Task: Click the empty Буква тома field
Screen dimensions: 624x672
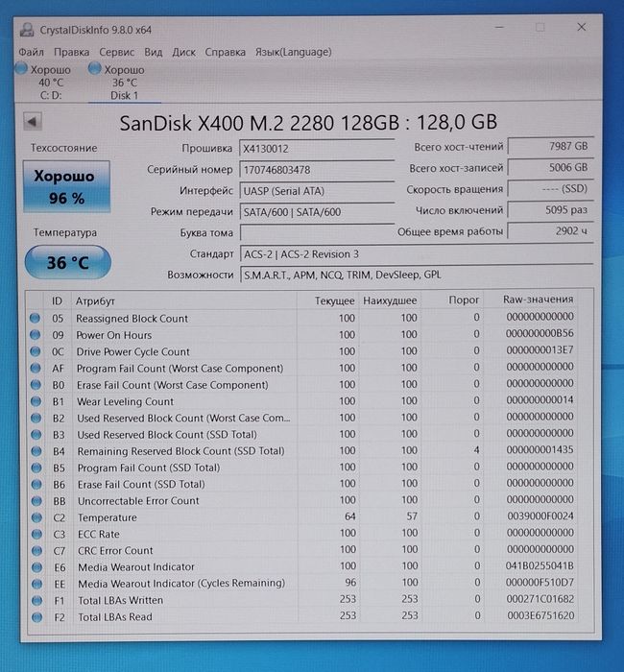Action: point(317,232)
